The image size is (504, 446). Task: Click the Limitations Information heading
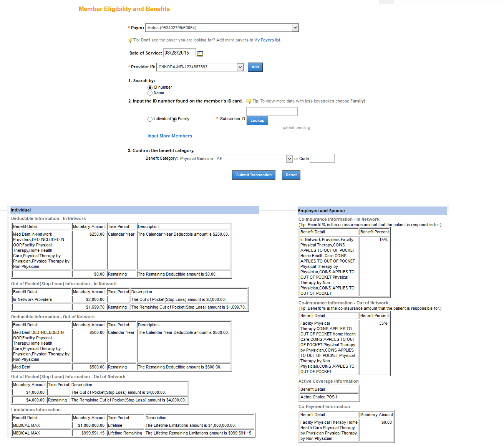pos(36,410)
